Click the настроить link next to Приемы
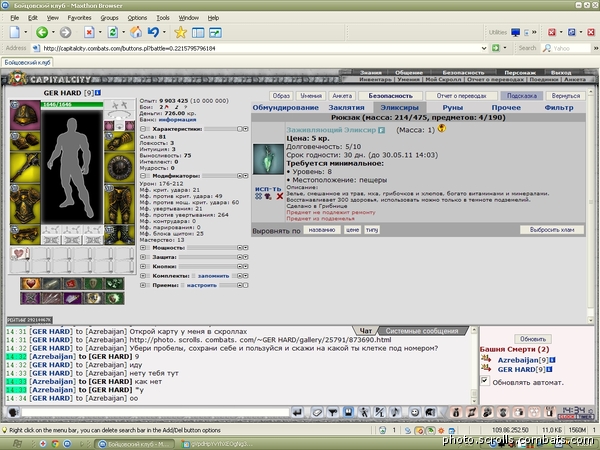 [x=202, y=285]
